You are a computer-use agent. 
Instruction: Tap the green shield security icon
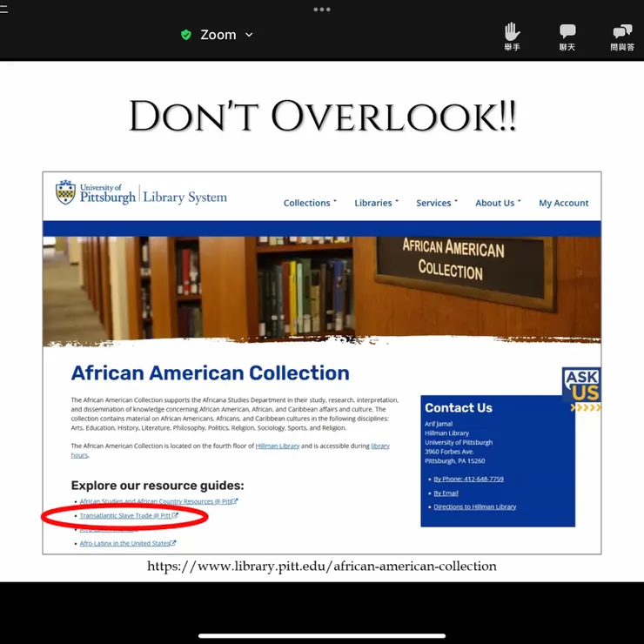(186, 35)
